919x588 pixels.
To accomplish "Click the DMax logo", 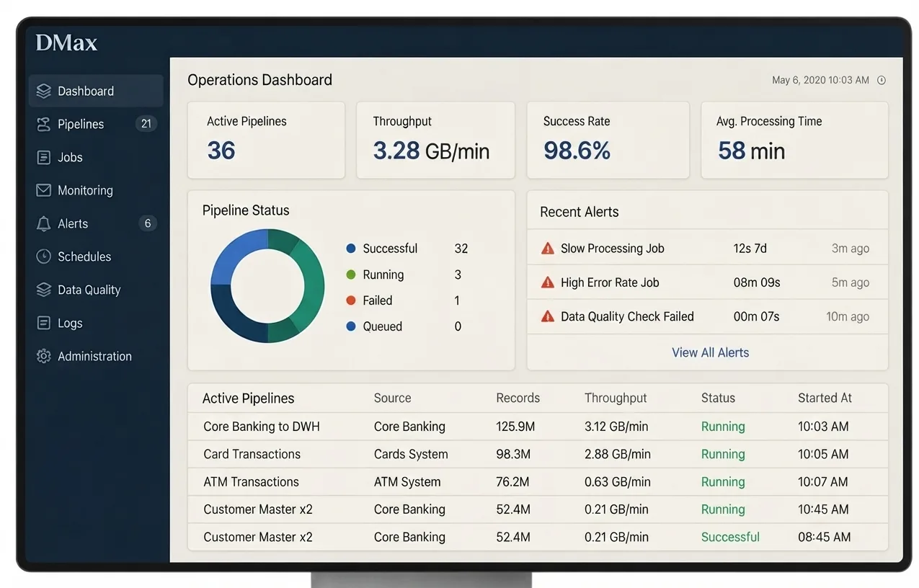I will 66,43.
